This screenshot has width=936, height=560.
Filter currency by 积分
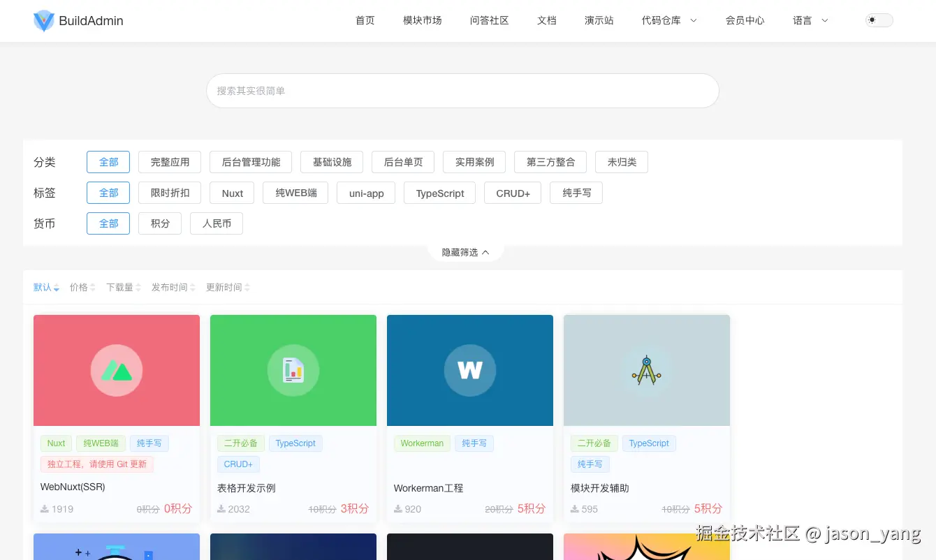[x=160, y=223]
